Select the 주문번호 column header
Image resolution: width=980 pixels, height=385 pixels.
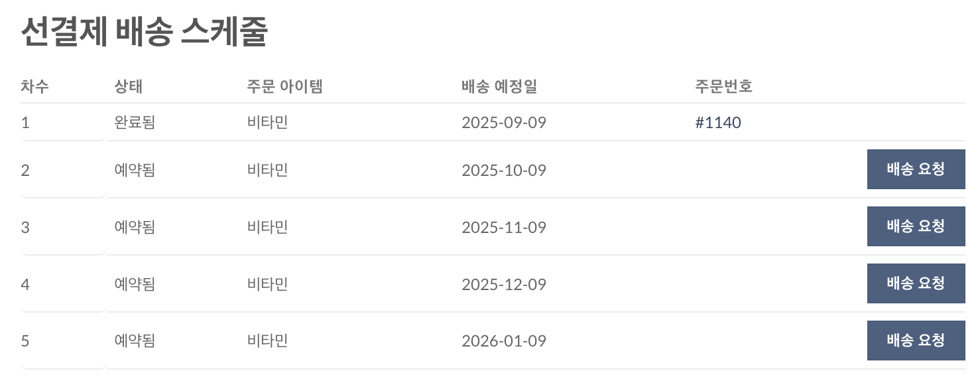coord(723,86)
